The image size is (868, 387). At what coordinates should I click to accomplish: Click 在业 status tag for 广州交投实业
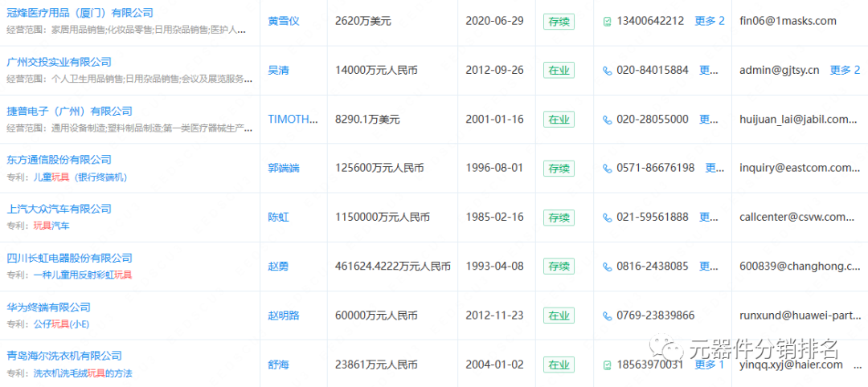pyautogui.click(x=559, y=70)
